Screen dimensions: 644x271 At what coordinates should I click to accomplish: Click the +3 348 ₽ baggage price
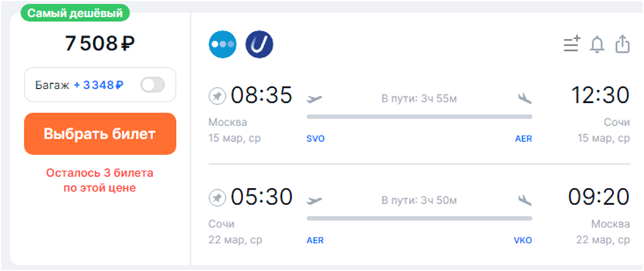point(99,85)
